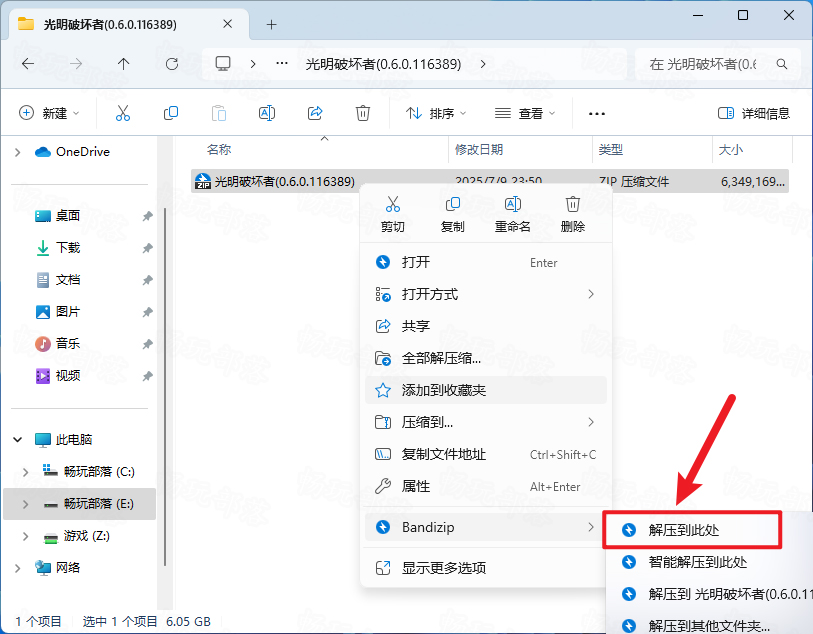Select 显示更多选项 menu entry
The image size is (813, 634).
(486, 568)
